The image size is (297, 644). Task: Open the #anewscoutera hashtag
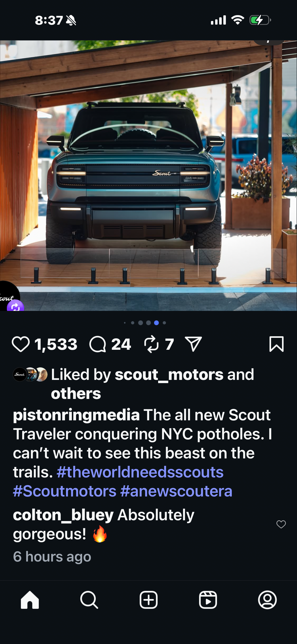point(176,491)
